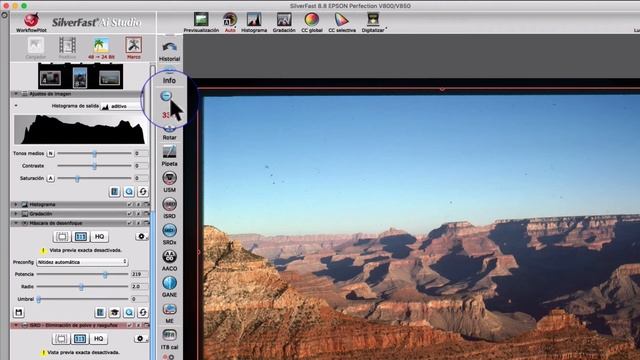
Task: Click the zoom out minus icon
Action: (x=166, y=96)
